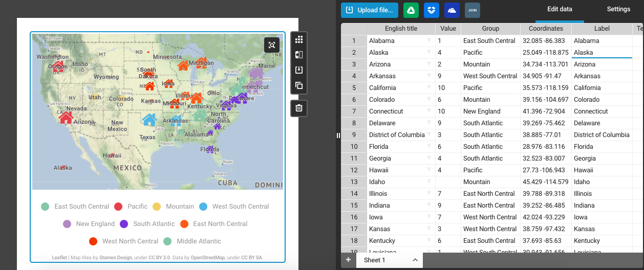The height and width of the screenshot is (270, 644).
Task: Open the OpenStreetMap attribution link
Action: (207, 258)
